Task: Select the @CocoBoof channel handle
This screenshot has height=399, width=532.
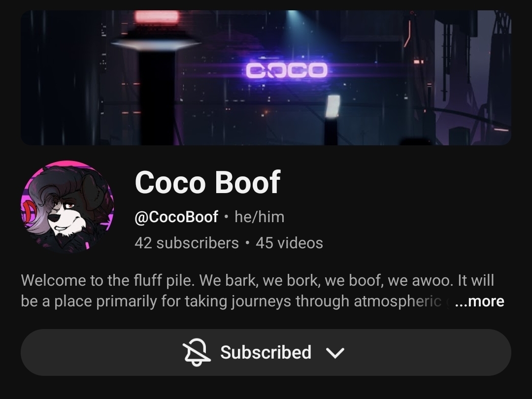Action: (176, 217)
